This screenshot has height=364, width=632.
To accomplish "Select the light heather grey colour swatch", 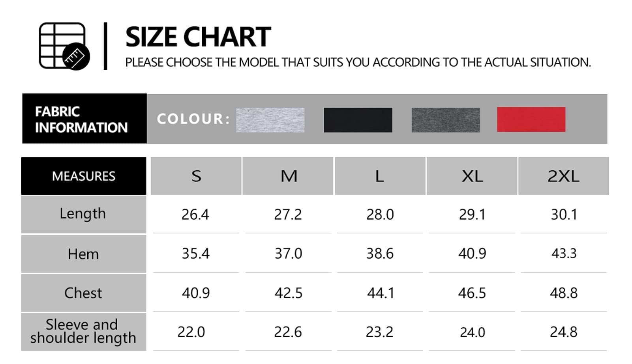I will click(270, 120).
